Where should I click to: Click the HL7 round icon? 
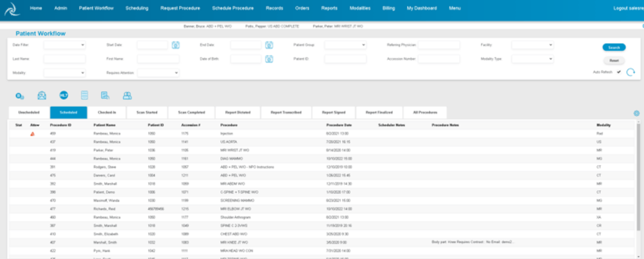pos(64,95)
